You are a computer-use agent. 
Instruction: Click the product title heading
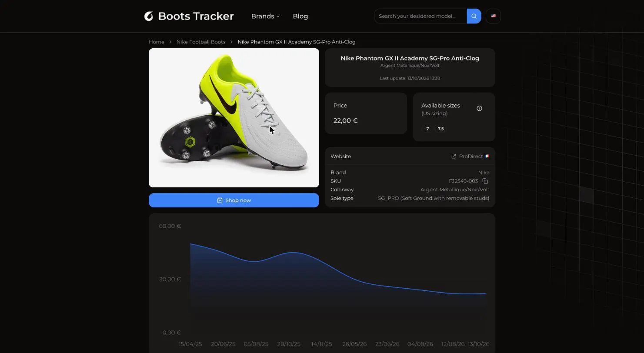[x=410, y=58]
